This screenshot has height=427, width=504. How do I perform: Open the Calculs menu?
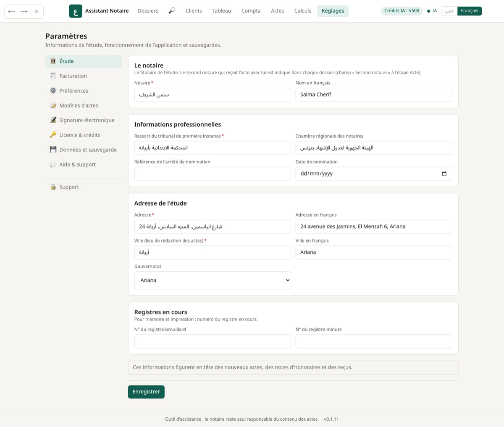(303, 11)
